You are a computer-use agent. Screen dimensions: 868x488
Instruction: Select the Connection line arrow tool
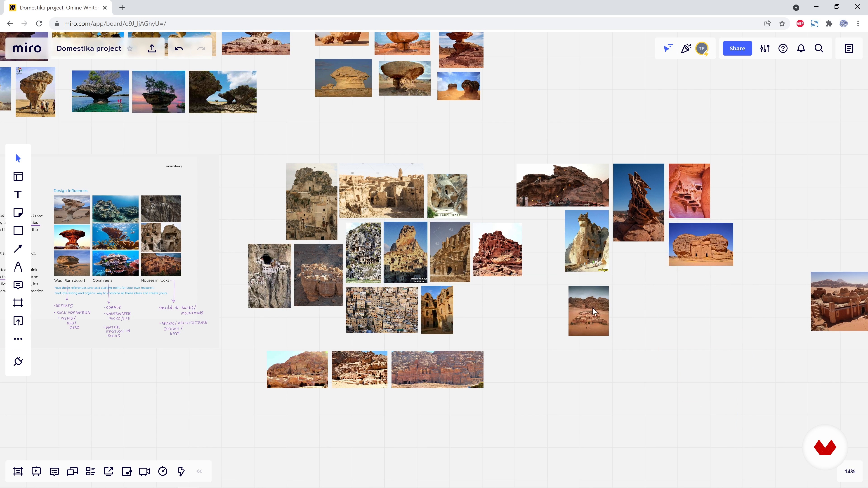tap(18, 249)
